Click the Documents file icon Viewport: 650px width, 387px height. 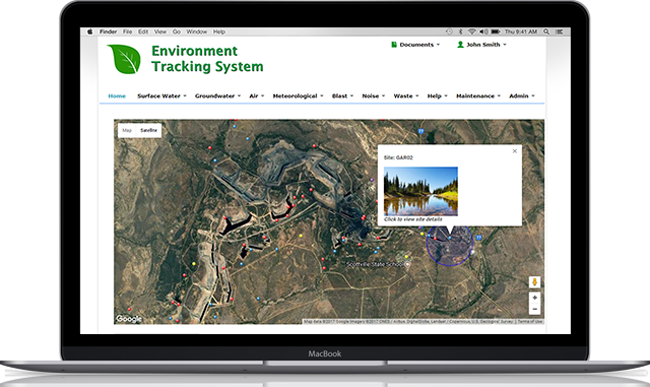tap(394, 44)
